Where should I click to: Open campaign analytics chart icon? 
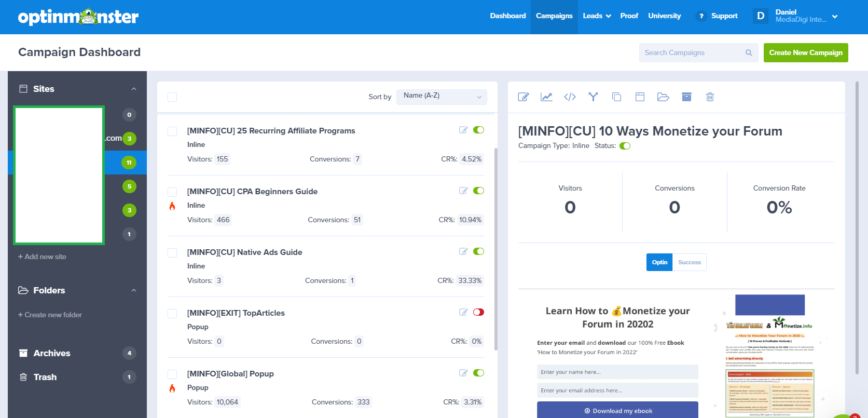[x=546, y=97]
